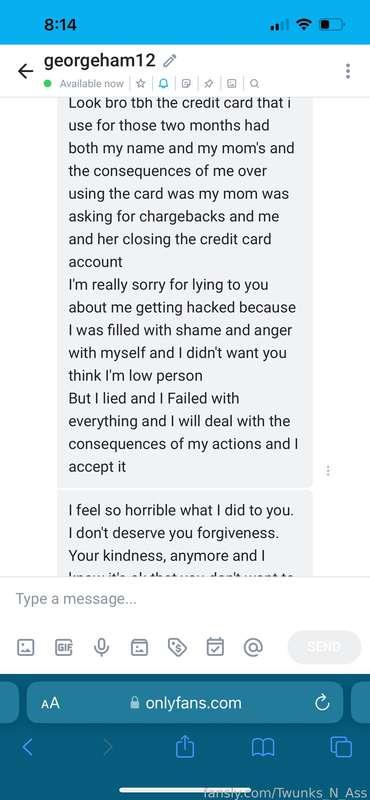Screen dimensions: 370x800
Task: Search within the conversation using the magnifier
Action: point(254,83)
